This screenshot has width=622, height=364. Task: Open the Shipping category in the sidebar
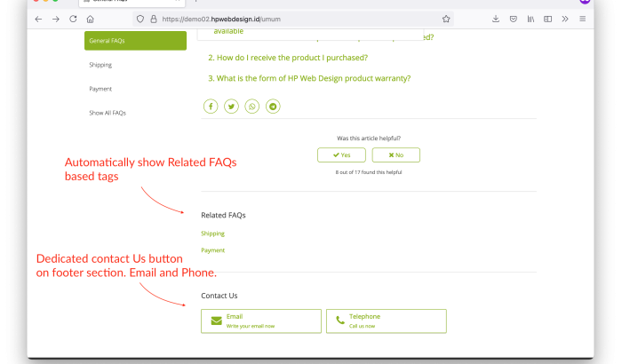point(100,65)
